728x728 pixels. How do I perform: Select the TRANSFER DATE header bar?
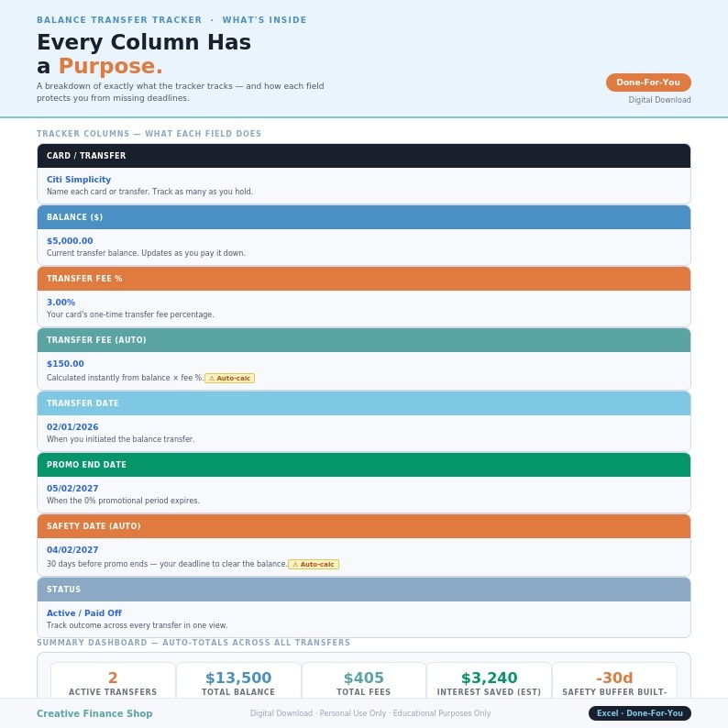click(363, 403)
